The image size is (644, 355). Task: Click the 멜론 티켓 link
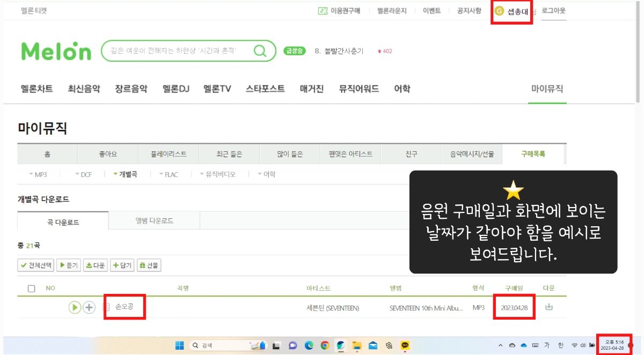(34, 11)
